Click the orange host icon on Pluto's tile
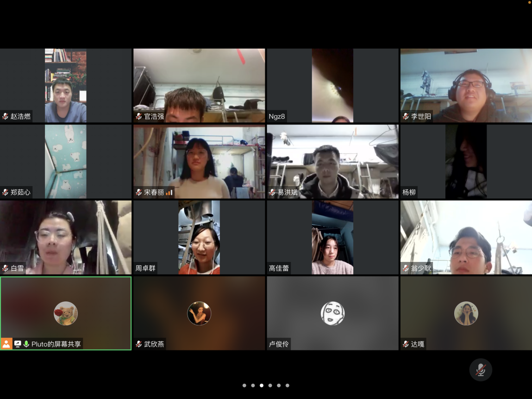 point(6,344)
